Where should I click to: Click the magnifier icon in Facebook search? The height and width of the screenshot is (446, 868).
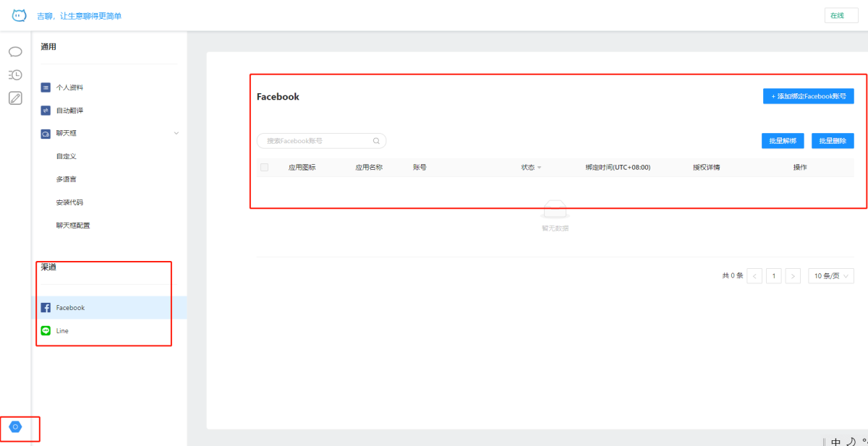click(x=376, y=141)
